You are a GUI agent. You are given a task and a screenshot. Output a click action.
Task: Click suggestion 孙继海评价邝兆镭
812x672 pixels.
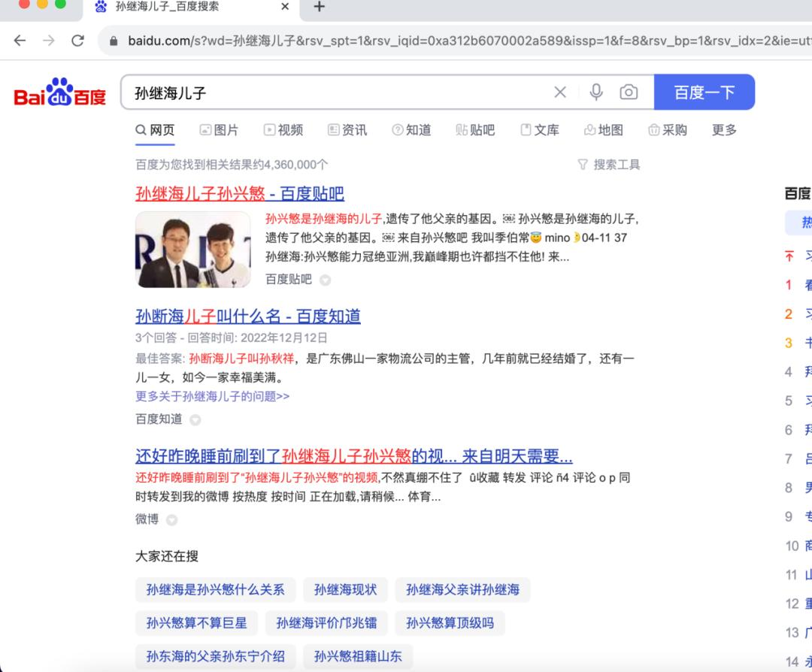click(327, 623)
